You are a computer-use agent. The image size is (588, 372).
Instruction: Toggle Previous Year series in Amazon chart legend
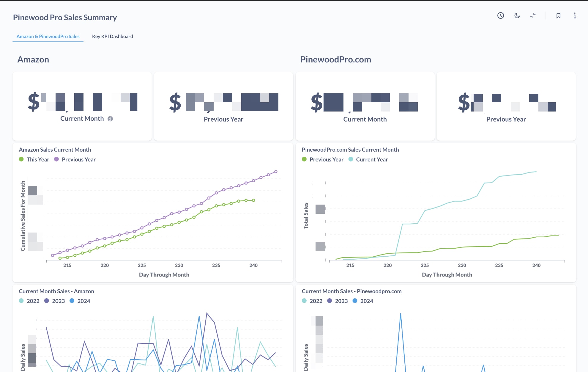(75, 159)
